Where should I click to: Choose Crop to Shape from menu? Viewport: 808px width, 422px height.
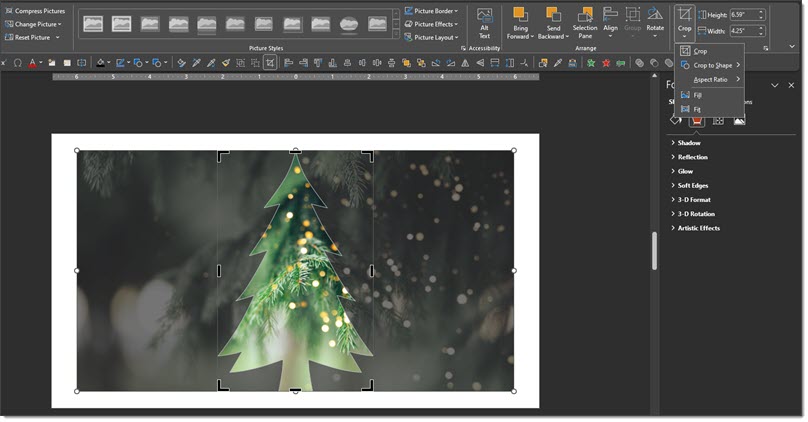point(713,65)
